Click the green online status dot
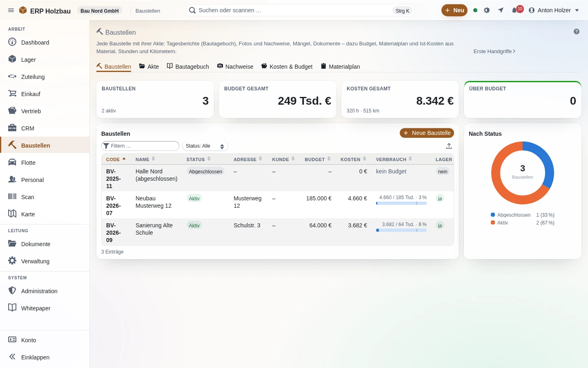588x368 pixels. point(475,10)
